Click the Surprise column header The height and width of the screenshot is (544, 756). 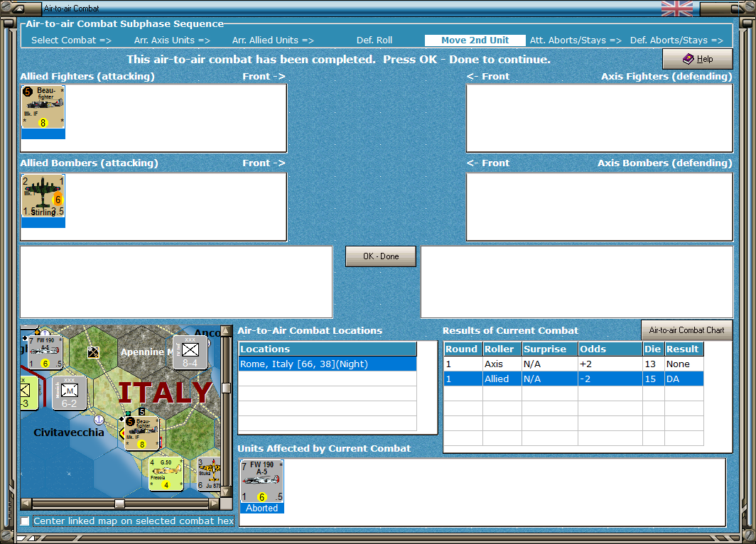point(550,349)
